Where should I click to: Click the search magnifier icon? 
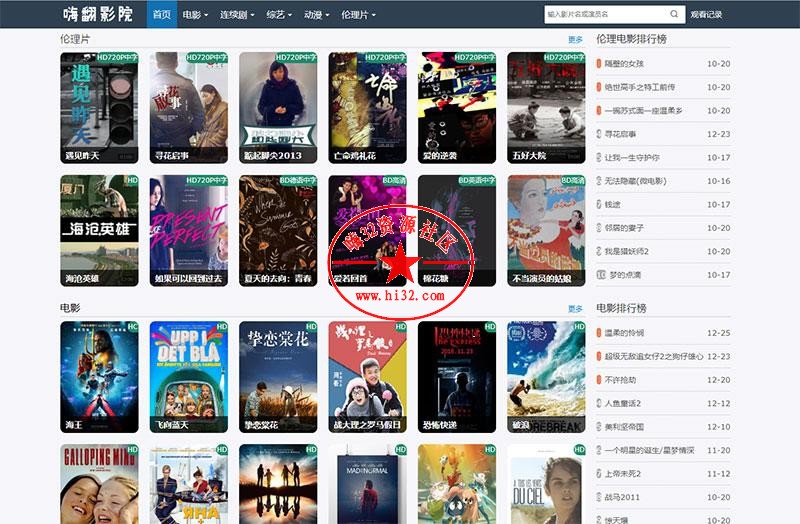click(x=675, y=15)
